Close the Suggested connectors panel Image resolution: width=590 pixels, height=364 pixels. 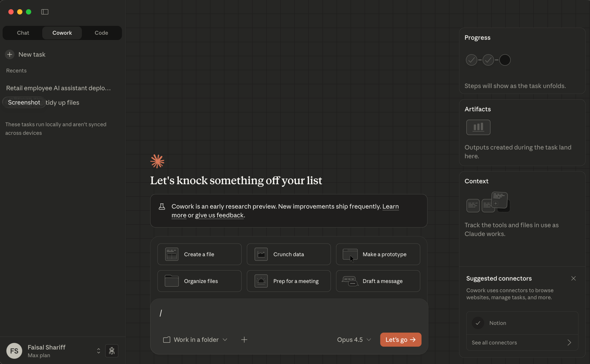573,278
